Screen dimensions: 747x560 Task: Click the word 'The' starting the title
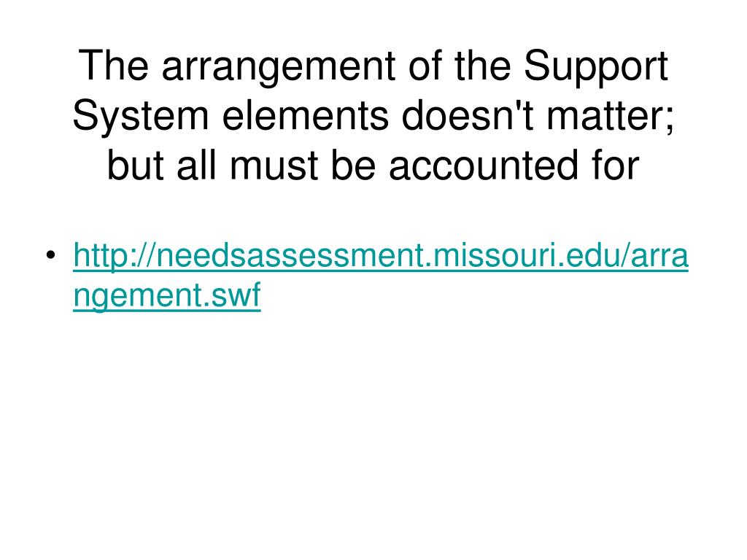point(114,66)
